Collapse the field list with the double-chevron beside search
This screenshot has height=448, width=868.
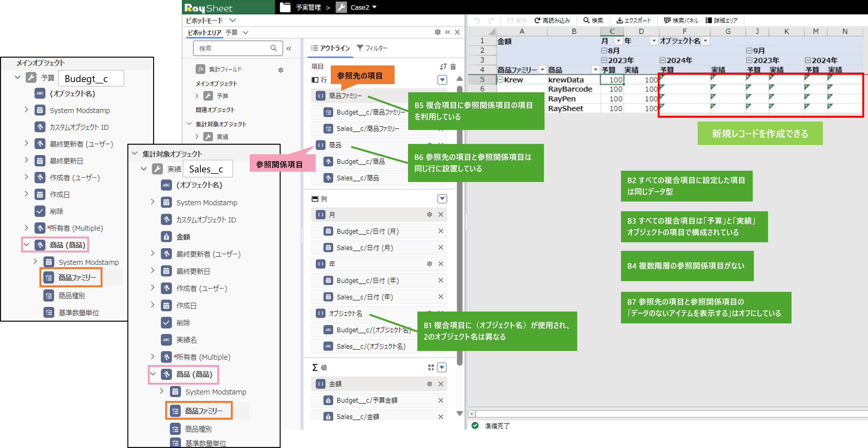[289, 48]
